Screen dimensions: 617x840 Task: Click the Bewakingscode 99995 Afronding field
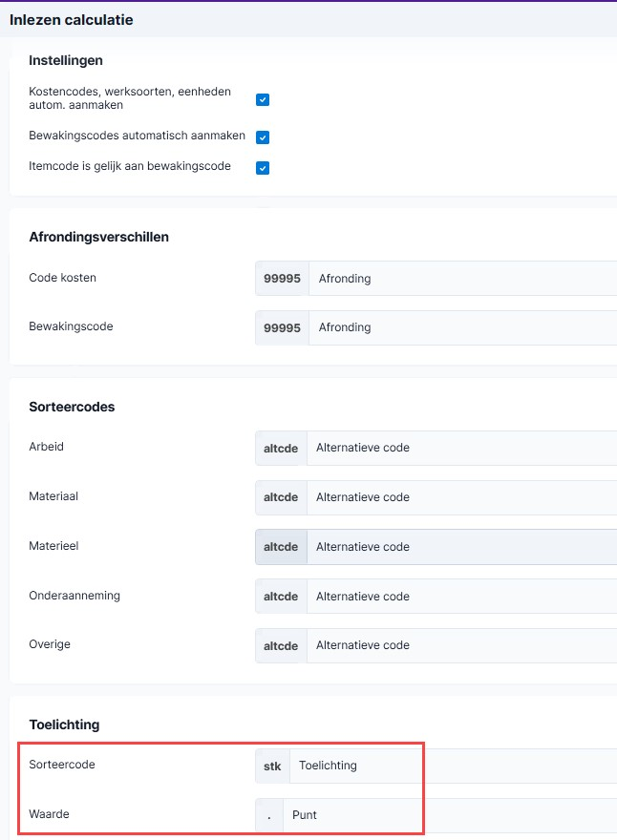[436, 327]
